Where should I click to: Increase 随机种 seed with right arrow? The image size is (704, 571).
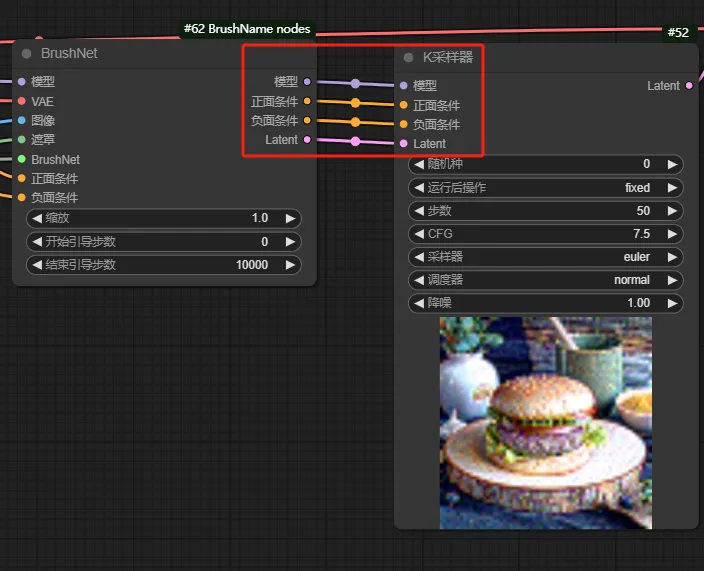(672, 164)
